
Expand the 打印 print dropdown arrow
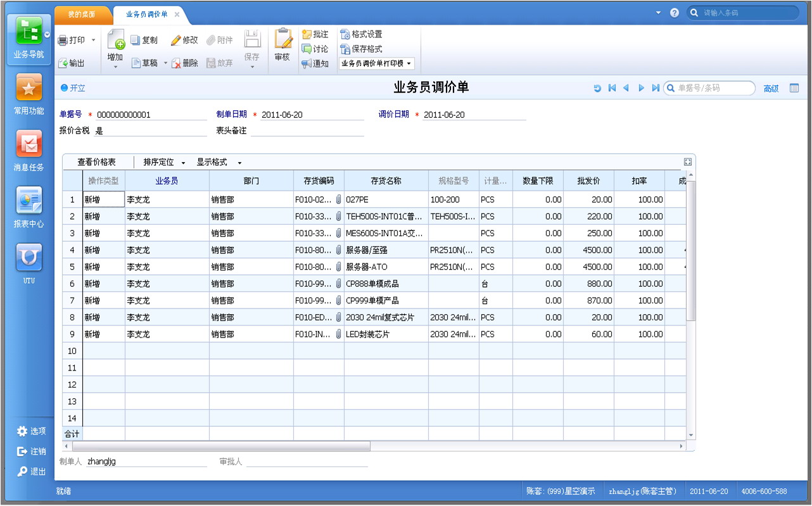pos(94,40)
